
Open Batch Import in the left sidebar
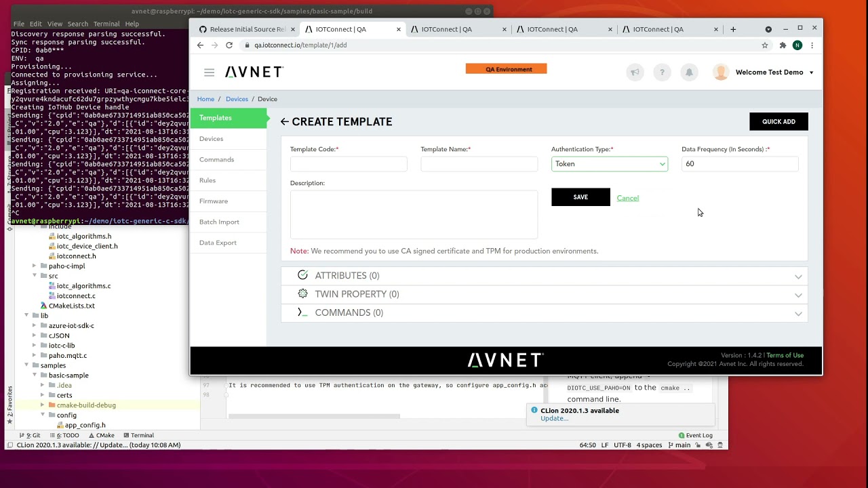point(229,222)
